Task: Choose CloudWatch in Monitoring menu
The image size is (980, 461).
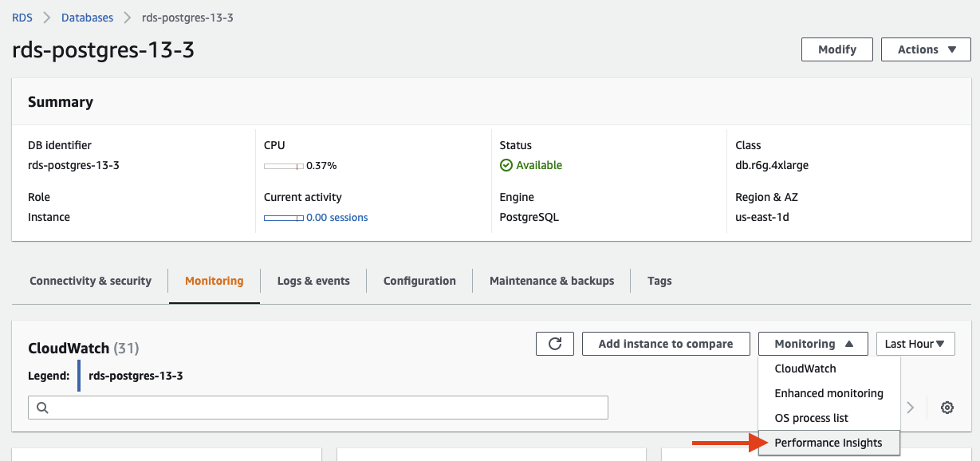Action: click(805, 368)
